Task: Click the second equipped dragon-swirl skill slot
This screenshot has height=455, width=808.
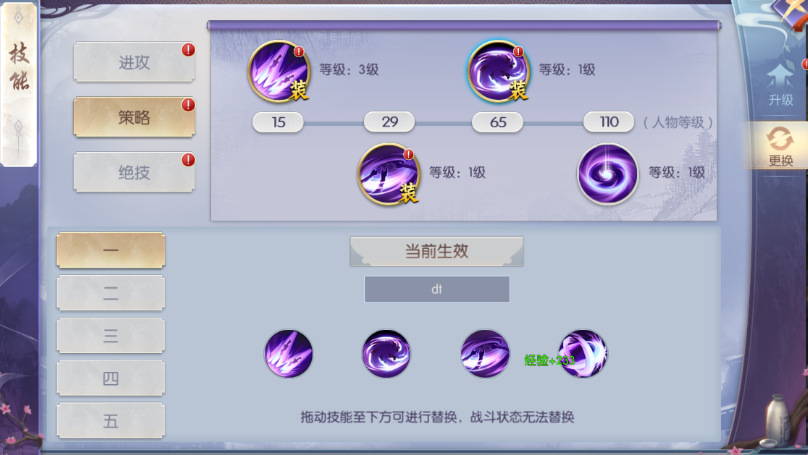Action: click(386, 354)
